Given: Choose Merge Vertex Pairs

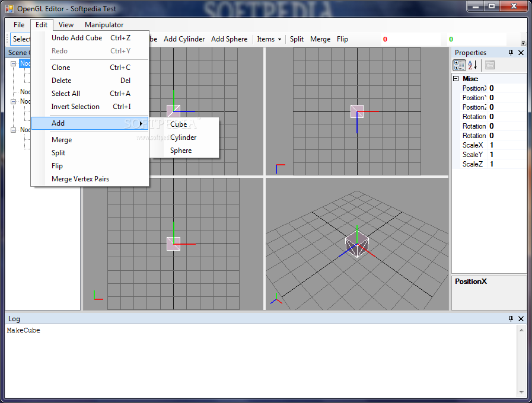Looking at the screenshot, I should [x=90, y=179].
